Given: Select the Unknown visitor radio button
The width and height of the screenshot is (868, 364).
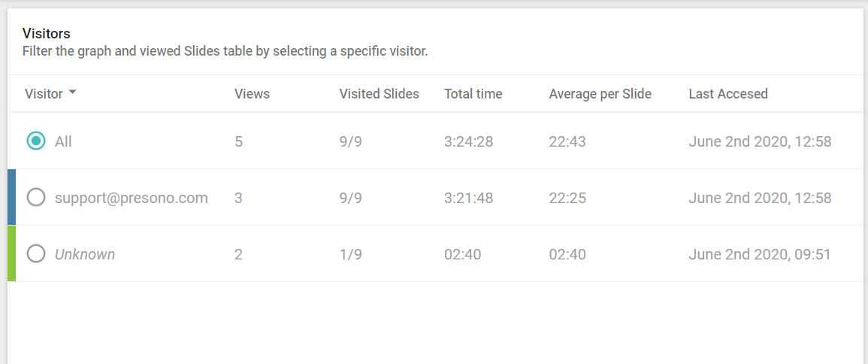Looking at the screenshot, I should 36,254.
